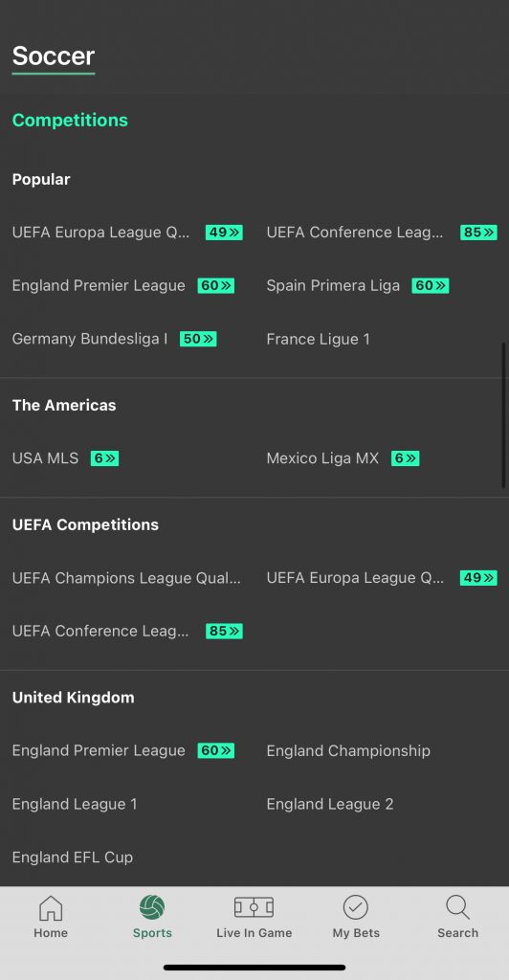
Task: Open the Live In Game pitch icon
Action: click(254, 907)
